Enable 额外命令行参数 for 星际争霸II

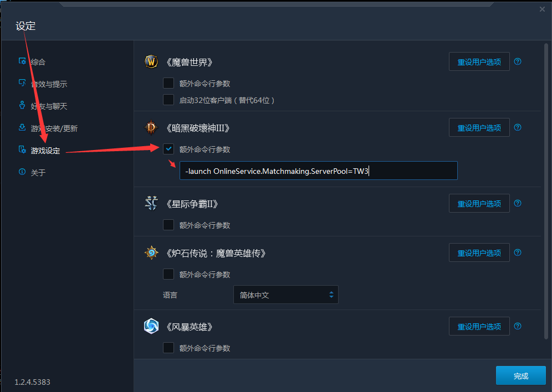tap(168, 225)
